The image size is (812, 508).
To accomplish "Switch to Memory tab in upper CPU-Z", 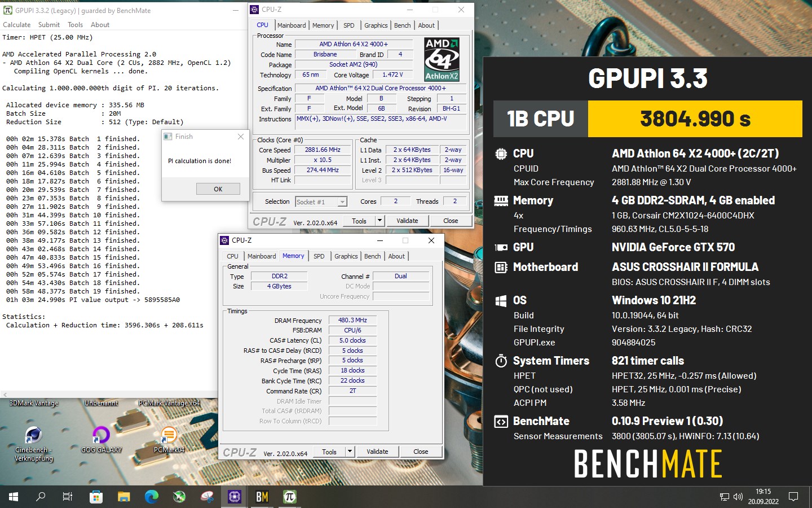I will (323, 25).
